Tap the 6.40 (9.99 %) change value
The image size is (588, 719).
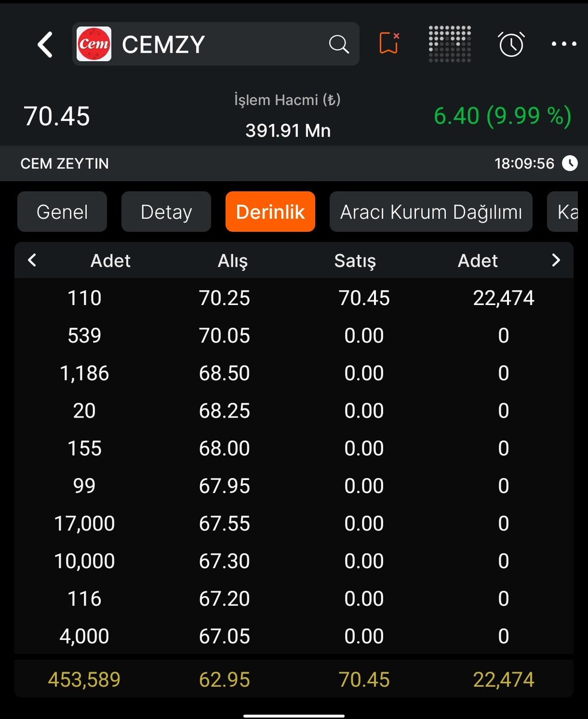[502, 116]
